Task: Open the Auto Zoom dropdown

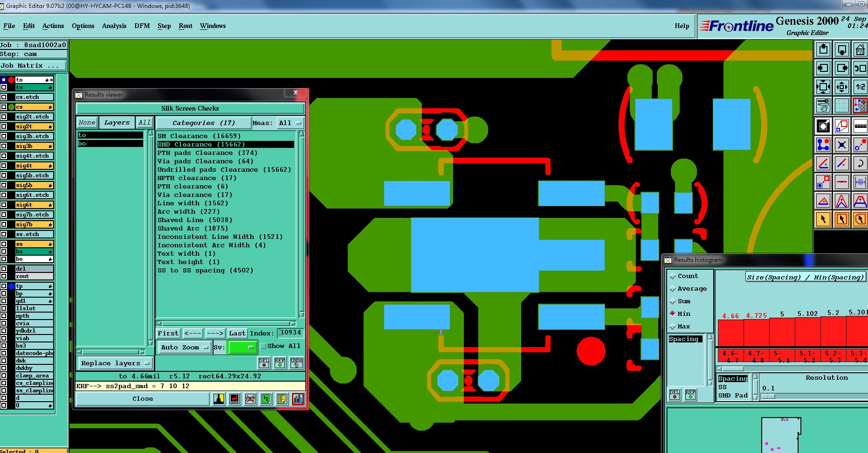Action: [184, 348]
